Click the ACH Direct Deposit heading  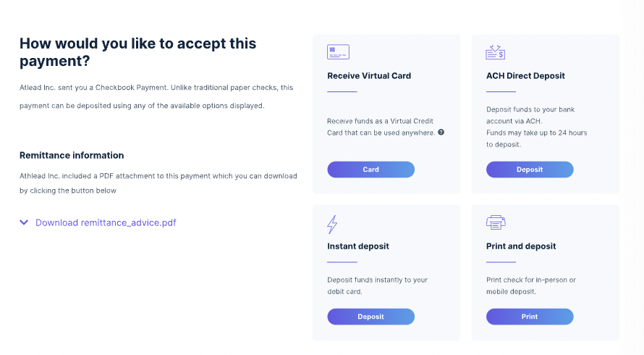525,75
